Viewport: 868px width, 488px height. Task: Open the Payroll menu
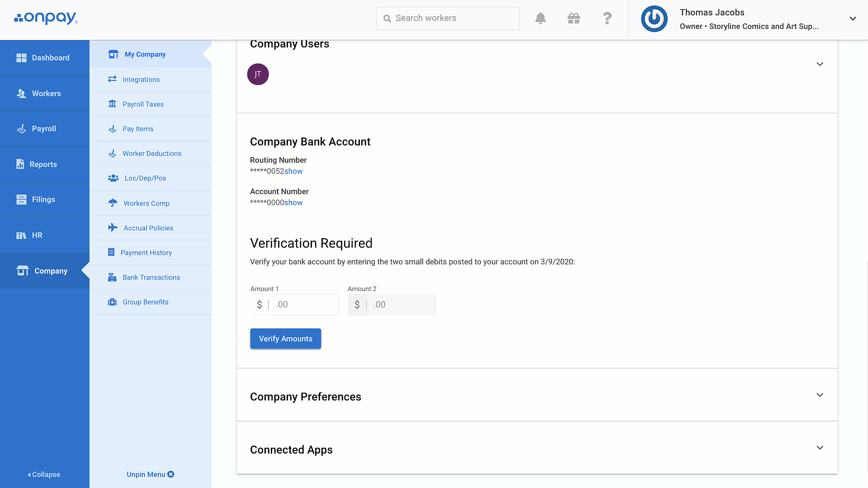point(44,129)
